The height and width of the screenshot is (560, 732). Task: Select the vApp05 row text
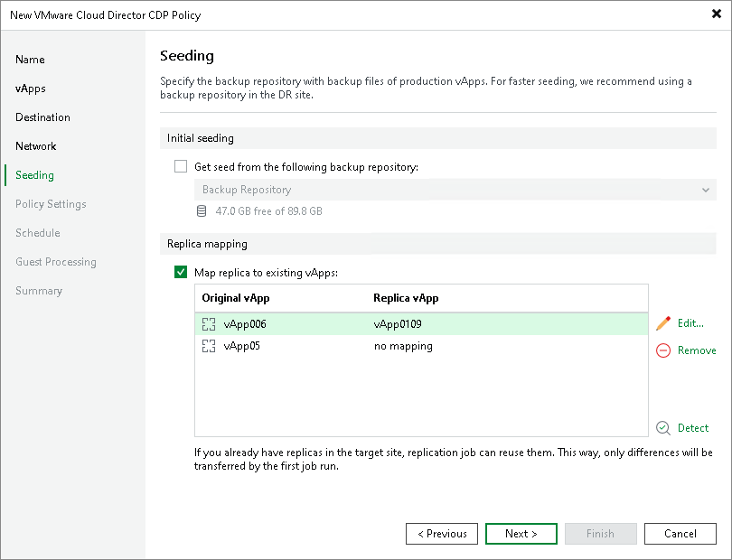pyautogui.click(x=242, y=346)
